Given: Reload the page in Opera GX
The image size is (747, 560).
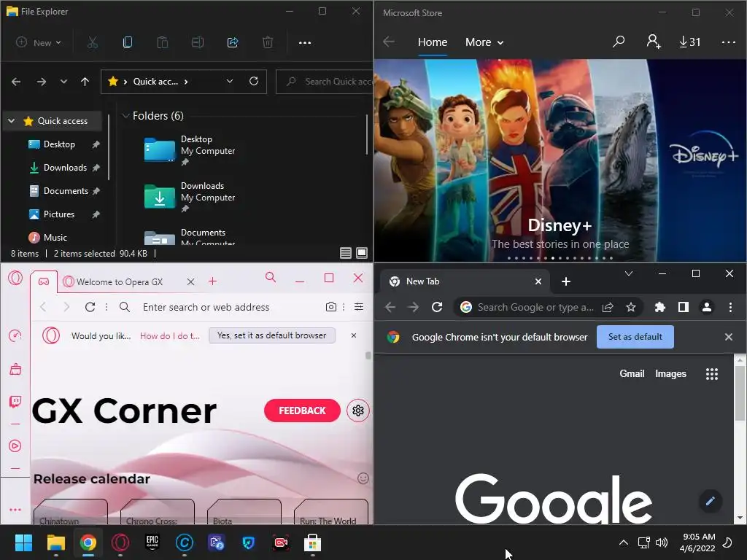Looking at the screenshot, I should tap(90, 307).
